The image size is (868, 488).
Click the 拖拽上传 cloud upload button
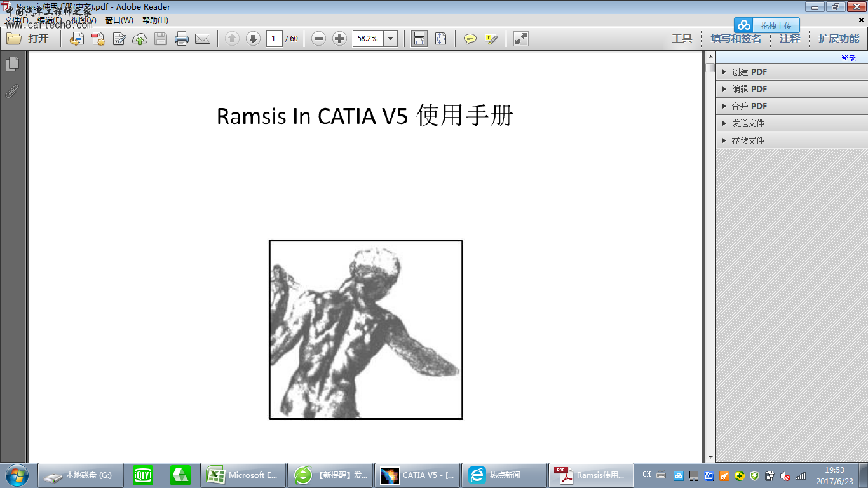(x=767, y=25)
